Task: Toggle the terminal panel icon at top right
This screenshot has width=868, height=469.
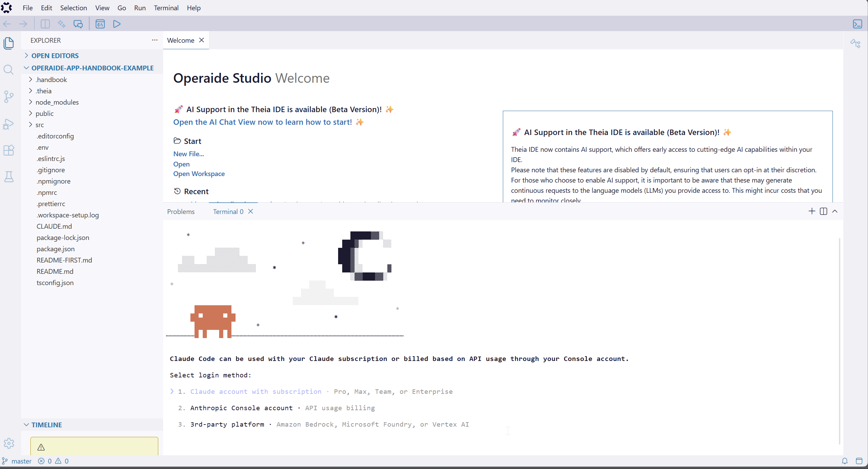Action: (x=857, y=24)
